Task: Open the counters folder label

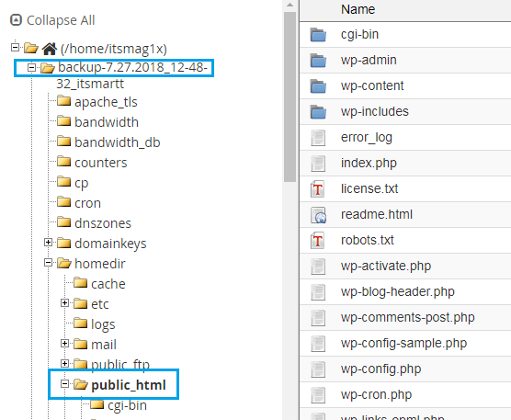Action: tap(101, 163)
